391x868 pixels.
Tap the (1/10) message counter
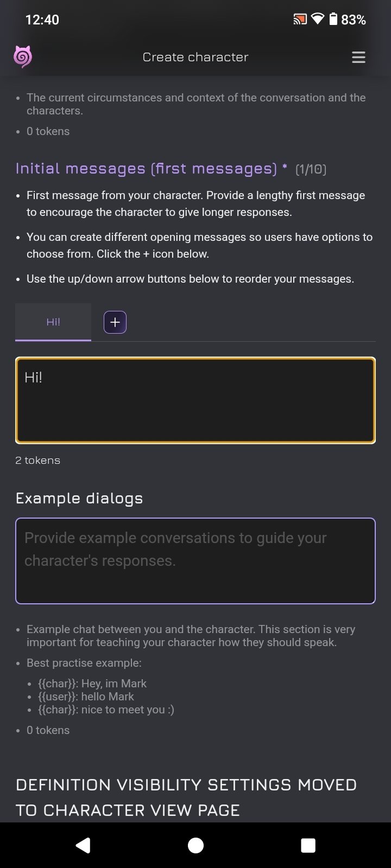311,170
